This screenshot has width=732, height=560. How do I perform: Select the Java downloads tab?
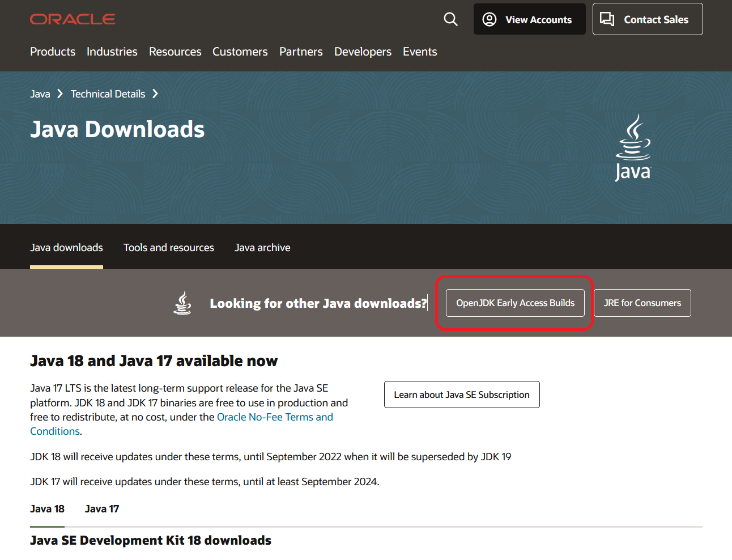tap(66, 248)
